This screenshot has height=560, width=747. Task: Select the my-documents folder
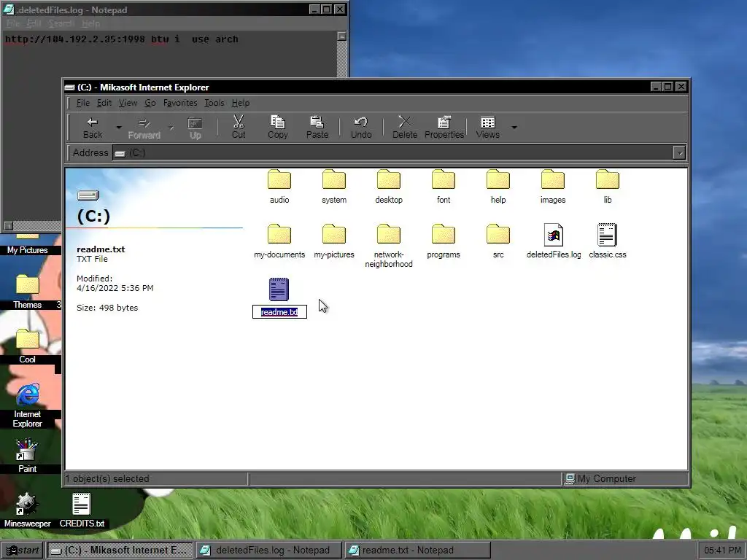tap(279, 241)
